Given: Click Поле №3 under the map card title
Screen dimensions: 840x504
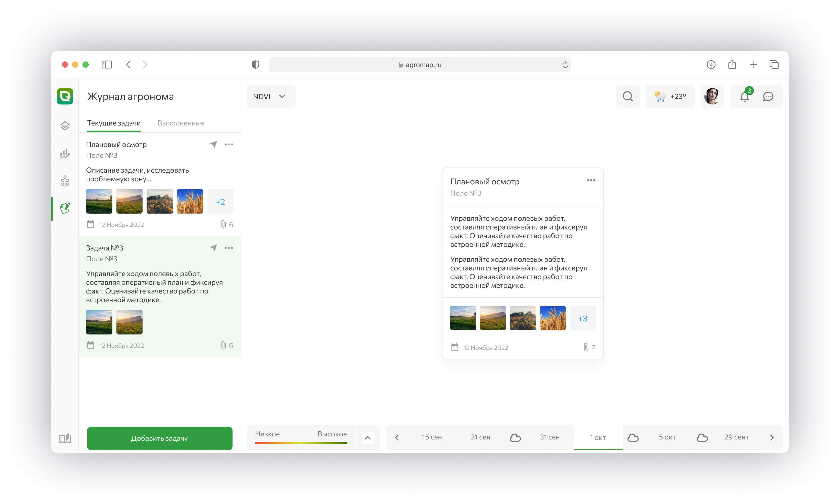Looking at the screenshot, I should tap(466, 193).
